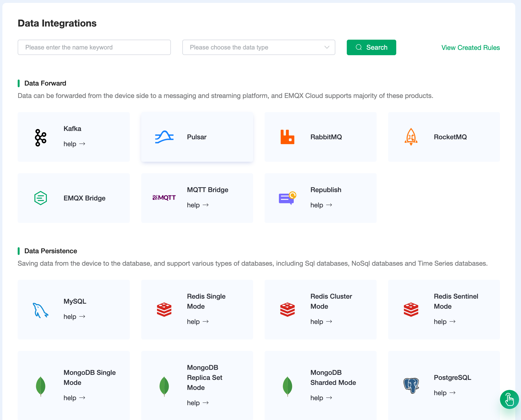
Task: Open Kafka help link
Action: pyautogui.click(x=75, y=144)
